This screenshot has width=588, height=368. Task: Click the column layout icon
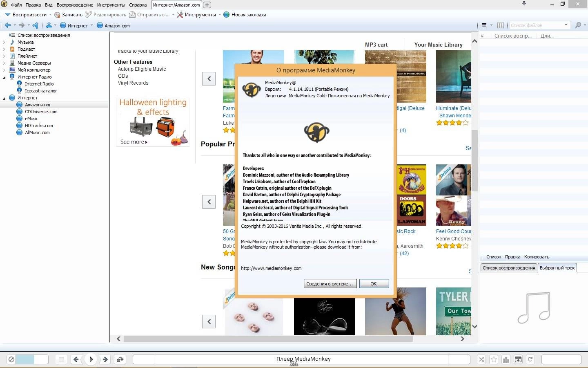[x=501, y=25]
